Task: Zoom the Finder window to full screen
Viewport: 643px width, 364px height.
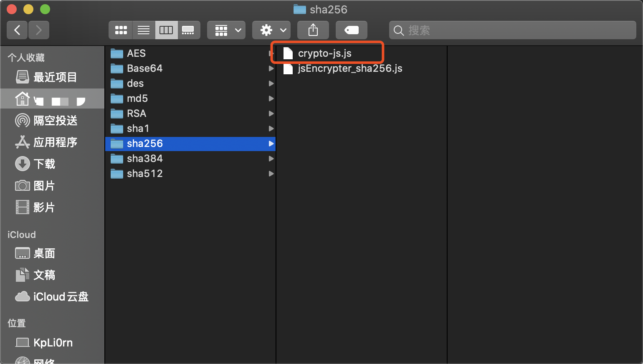Action: [45, 9]
